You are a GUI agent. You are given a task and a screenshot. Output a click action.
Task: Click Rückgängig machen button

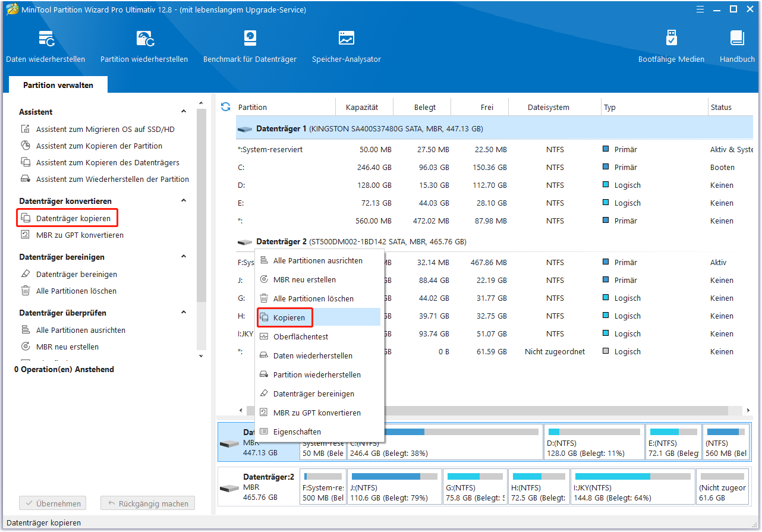(147, 503)
